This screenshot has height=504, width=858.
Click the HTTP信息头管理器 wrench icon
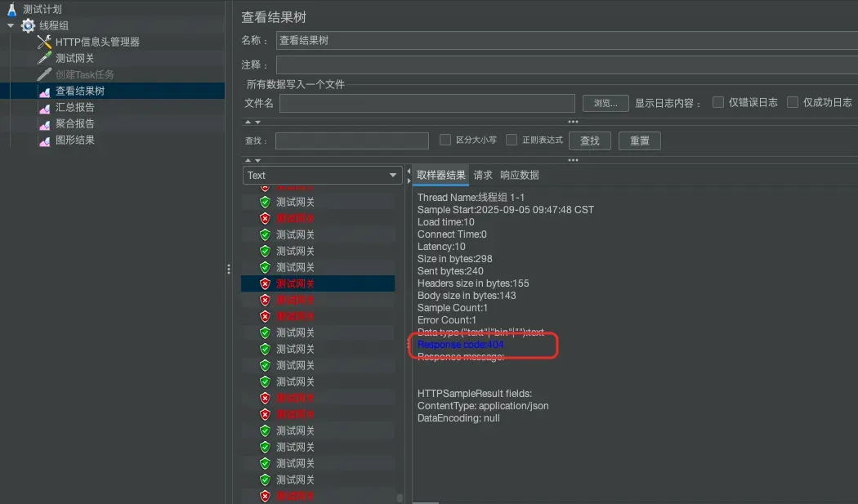(44, 42)
